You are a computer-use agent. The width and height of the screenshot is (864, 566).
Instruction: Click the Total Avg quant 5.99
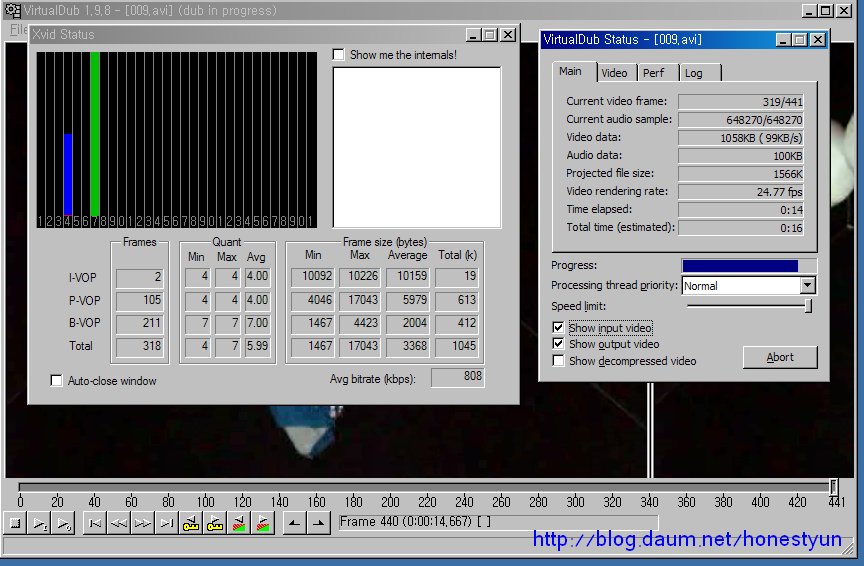coord(257,346)
